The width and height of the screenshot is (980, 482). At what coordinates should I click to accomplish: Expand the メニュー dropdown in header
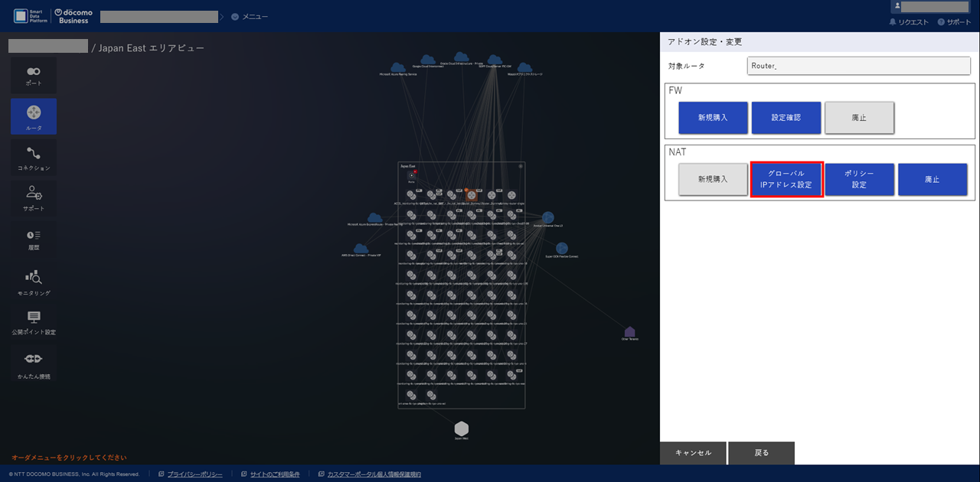pos(250,16)
